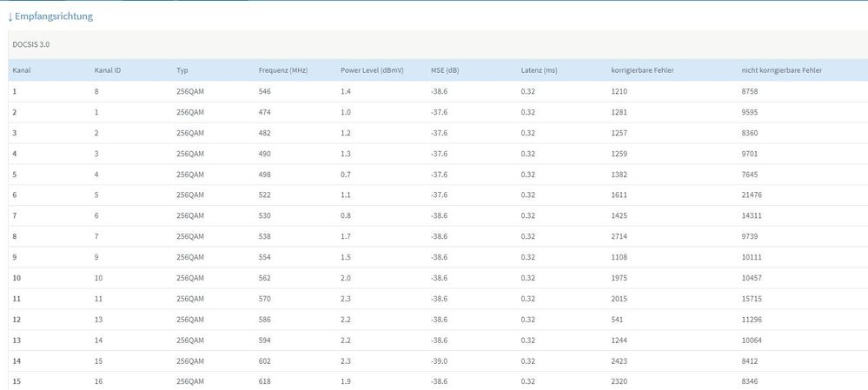Select Kanal ID value 16
This screenshot has height=390, width=868.
tap(98, 381)
